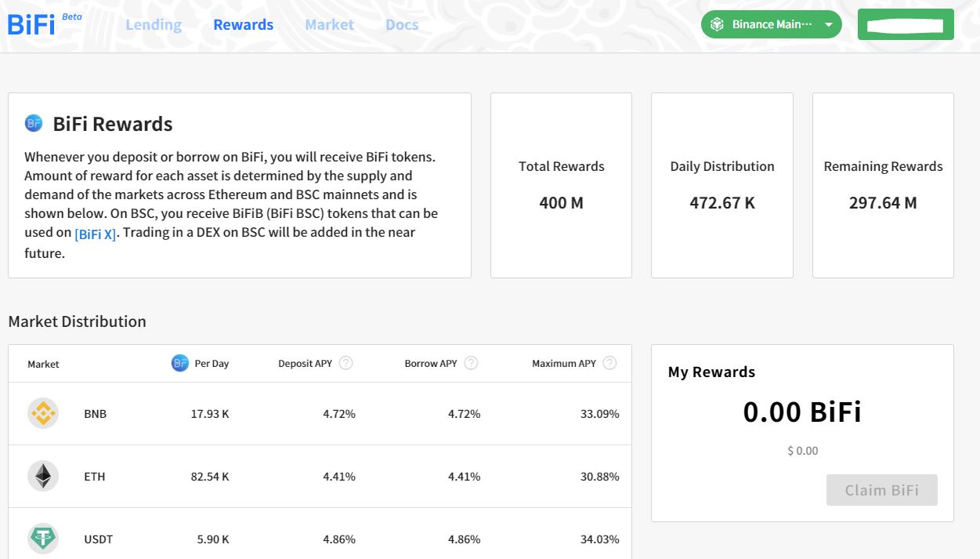
Task: Click the USDT market name
Action: (x=99, y=539)
